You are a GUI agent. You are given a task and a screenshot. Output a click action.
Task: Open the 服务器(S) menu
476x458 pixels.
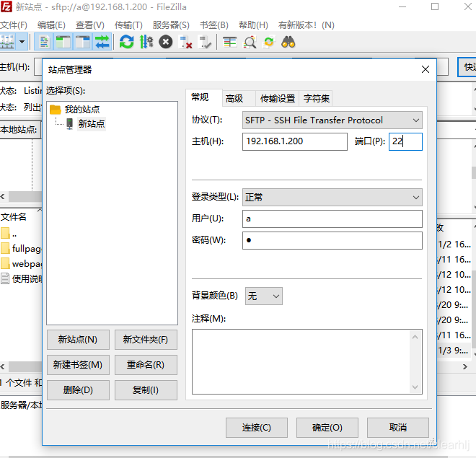point(171,25)
